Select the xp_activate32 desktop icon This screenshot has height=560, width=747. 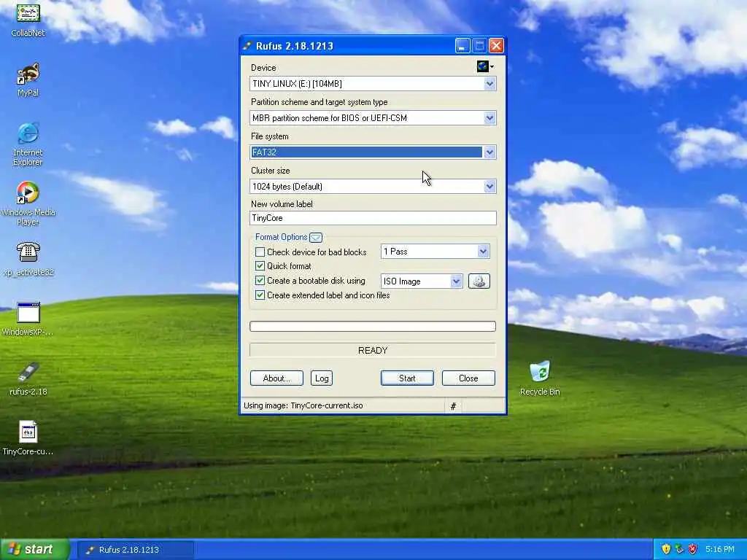(x=28, y=259)
